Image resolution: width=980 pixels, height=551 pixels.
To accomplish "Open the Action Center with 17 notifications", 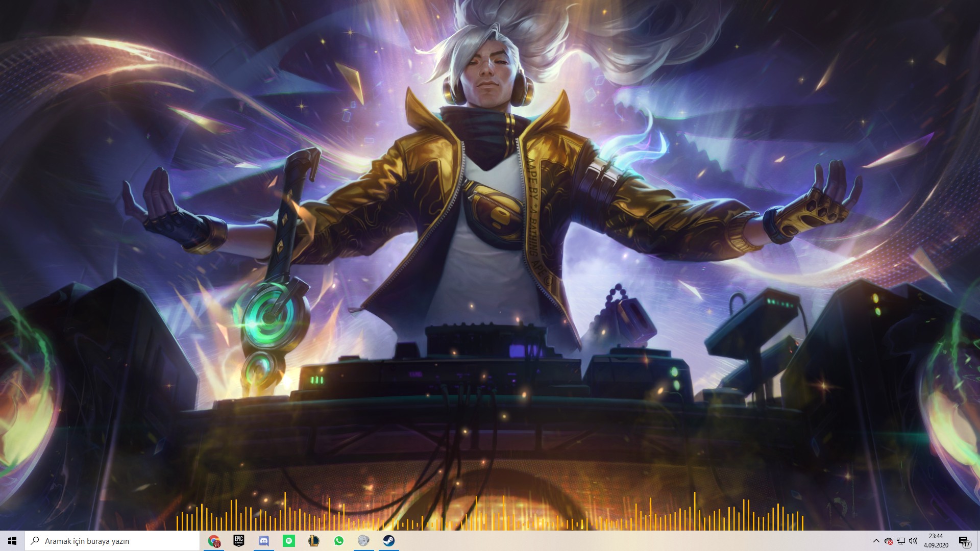I will [964, 541].
